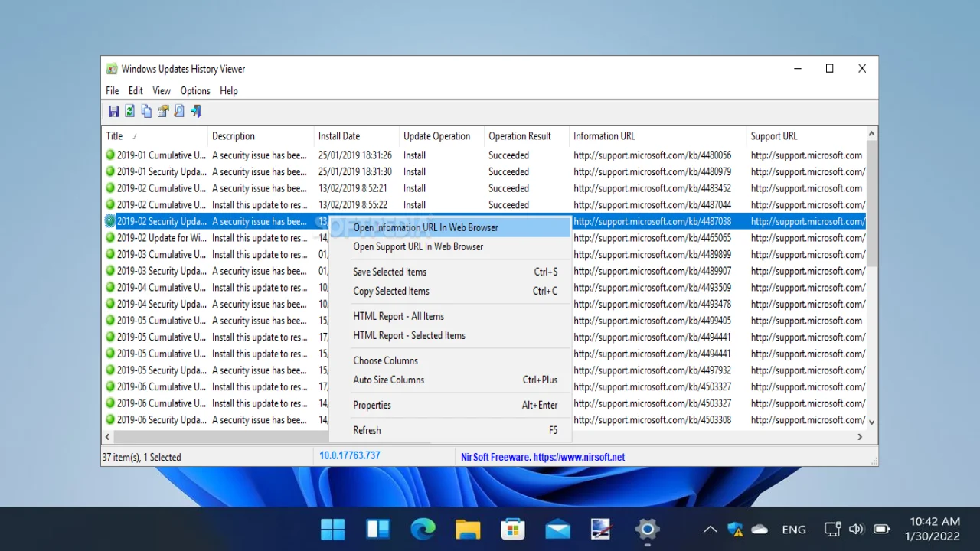This screenshot has width=980, height=551.
Task: Click green icon of 2019-04 Cumulative U... row
Action: [110, 288]
